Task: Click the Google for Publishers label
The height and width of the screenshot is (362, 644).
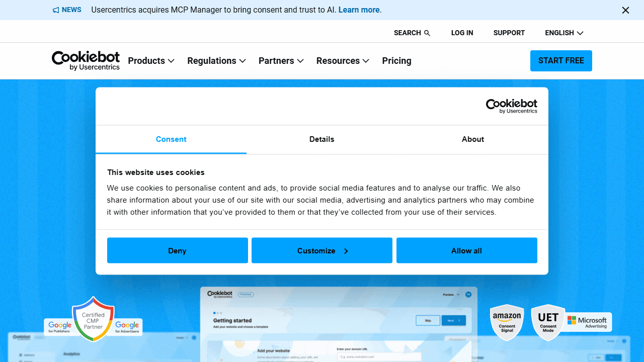Action: pyautogui.click(x=59, y=327)
